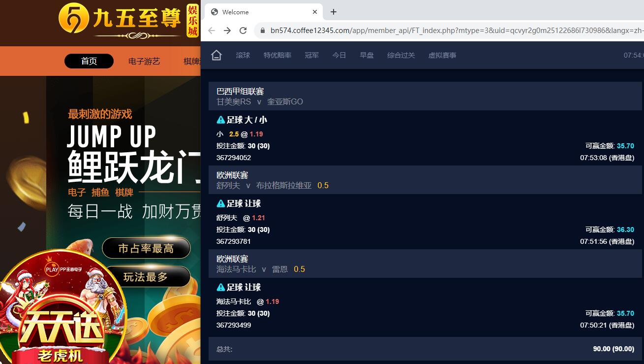Click the timestamp 07:51:56 (香港盘)
The height and width of the screenshot is (364, 644).
pyautogui.click(x=607, y=241)
